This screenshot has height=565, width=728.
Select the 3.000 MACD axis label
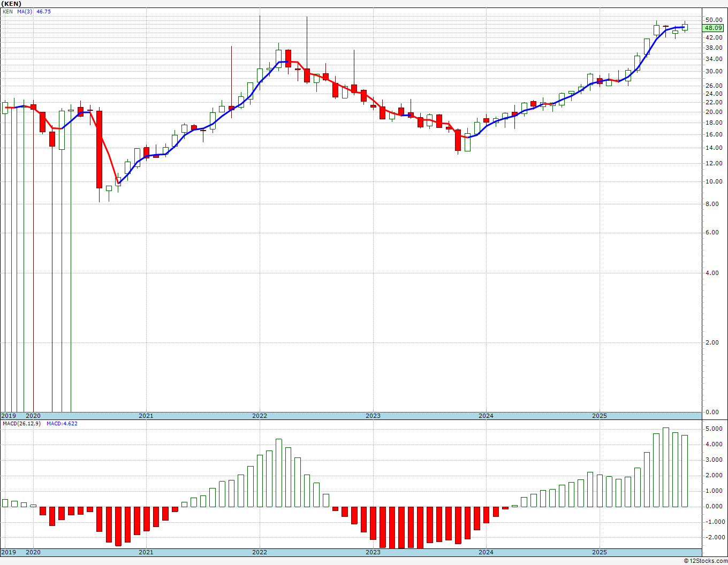[714, 460]
